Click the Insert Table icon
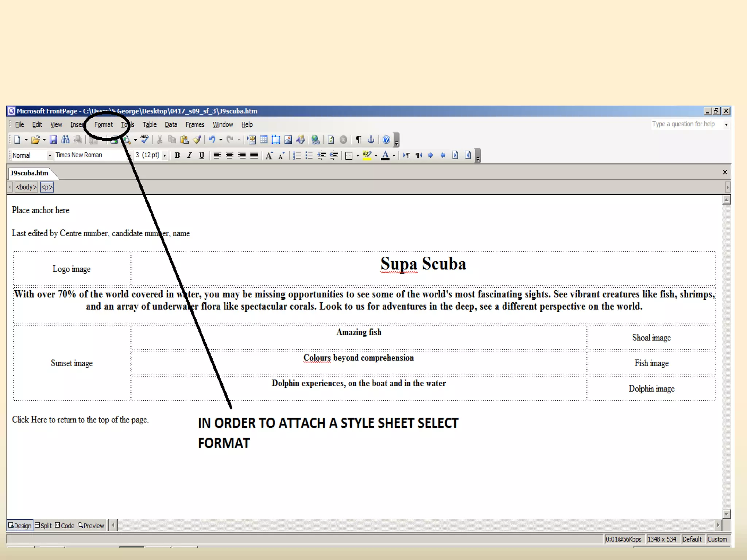 pos(264,140)
